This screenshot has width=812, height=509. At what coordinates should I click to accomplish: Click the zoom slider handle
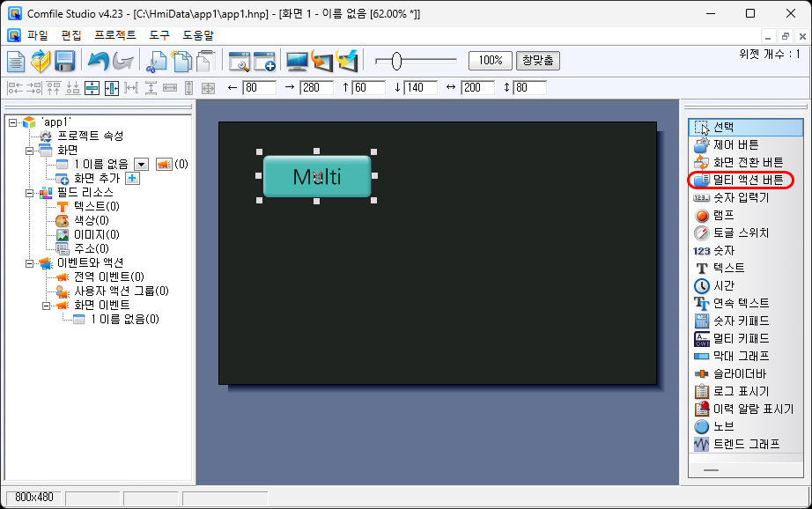click(396, 61)
